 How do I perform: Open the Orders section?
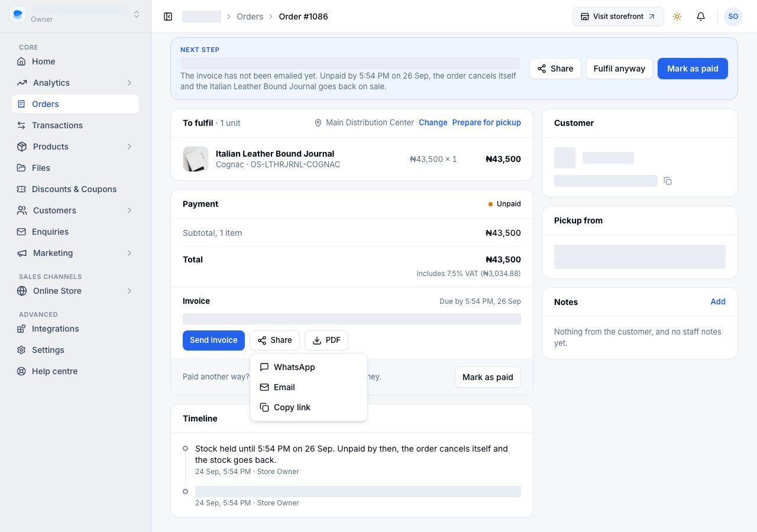75,104
